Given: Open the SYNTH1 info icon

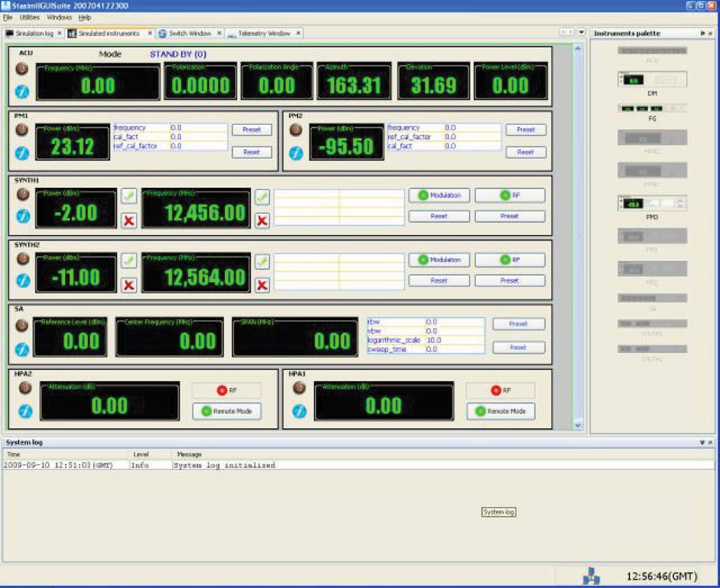Looking at the screenshot, I should (23, 216).
